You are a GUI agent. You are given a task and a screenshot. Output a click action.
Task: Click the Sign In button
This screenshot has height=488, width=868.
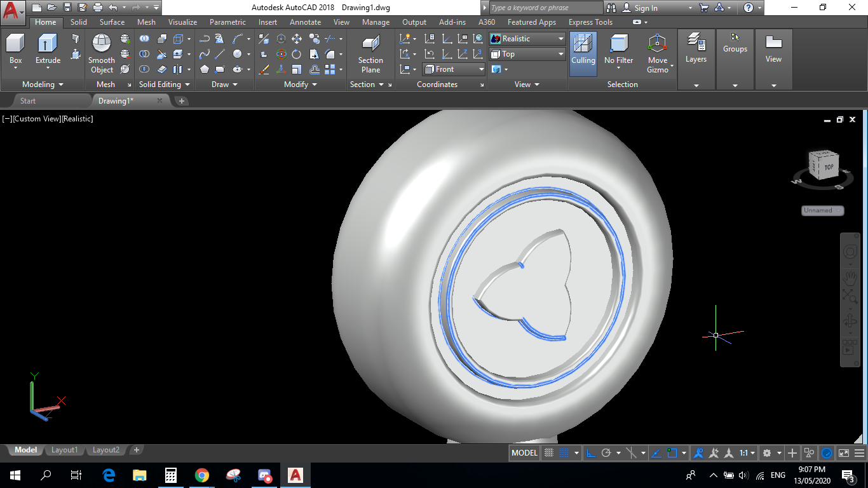(x=646, y=8)
